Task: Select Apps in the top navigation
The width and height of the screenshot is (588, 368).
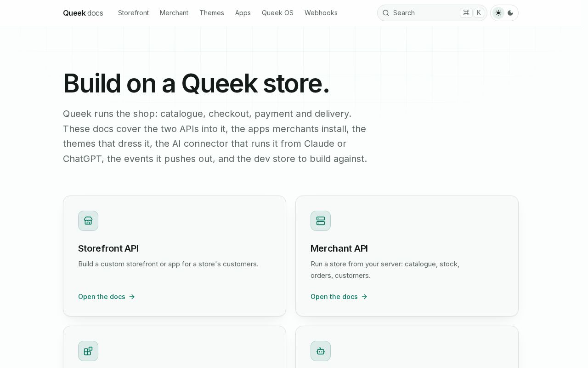Action: click(243, 13)
